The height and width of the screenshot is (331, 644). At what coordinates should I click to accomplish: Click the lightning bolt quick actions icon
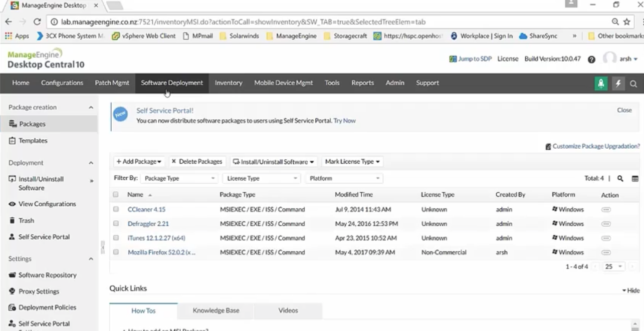coord(618,84)
